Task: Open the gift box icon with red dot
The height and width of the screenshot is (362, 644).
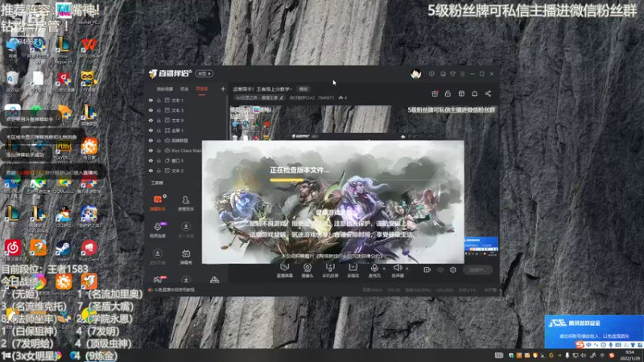Action: point(435,93)
